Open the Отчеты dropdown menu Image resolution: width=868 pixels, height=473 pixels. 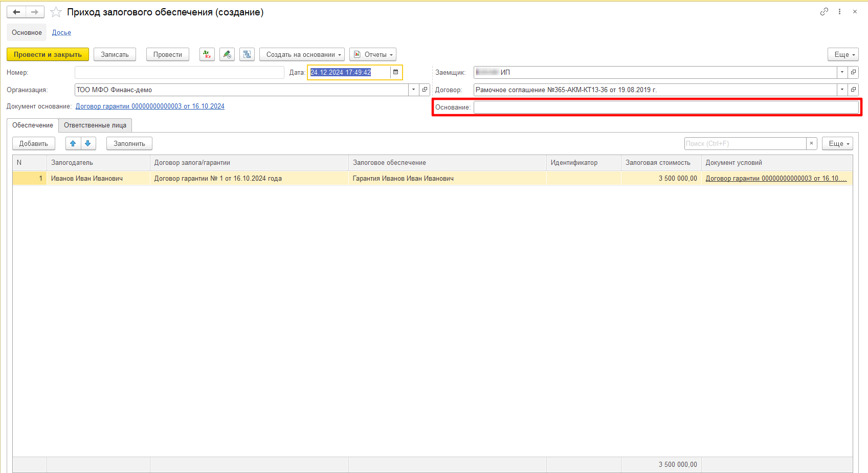(373, 54)
